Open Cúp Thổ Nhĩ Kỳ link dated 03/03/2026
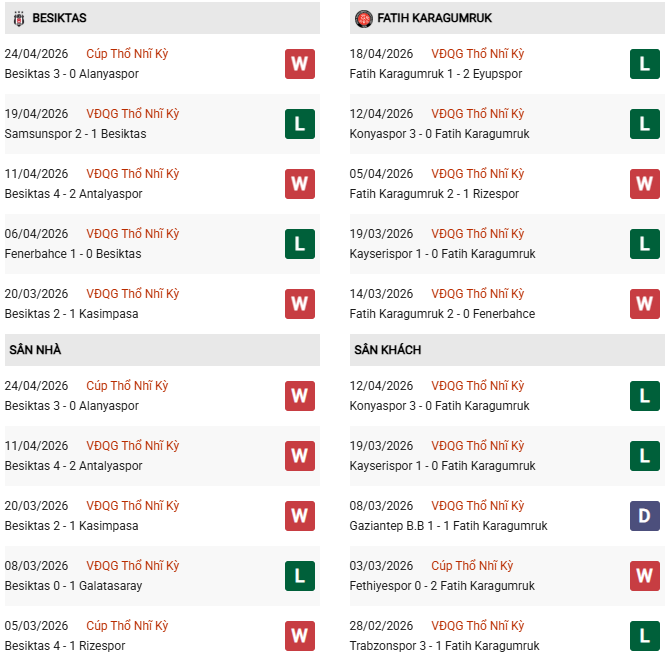This screenshot has width=666, height=658. 472,566
